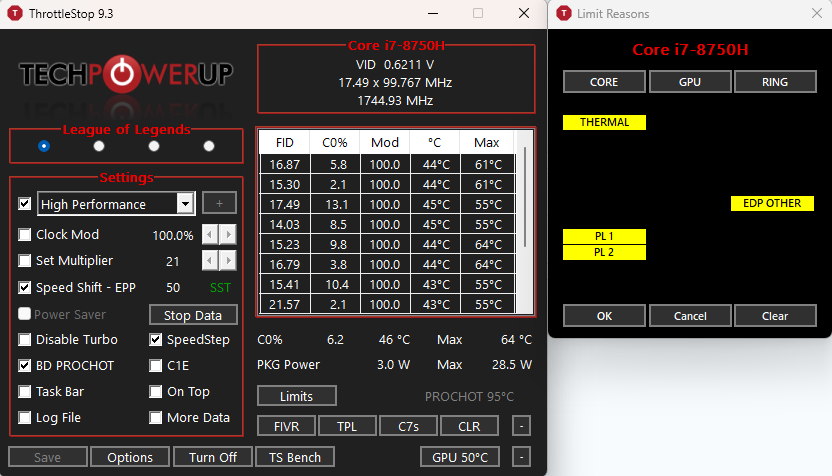Open the High Performance power plan dropdown
The image size is (832, 476).
[x=185, y=204]
